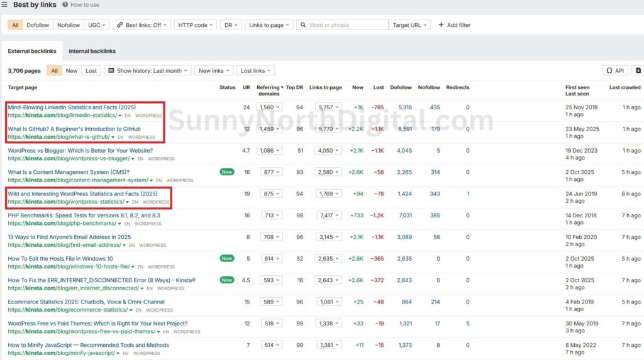The width and height of the screenshot is (644, 360).
Task: Expand links to page 3,145 dropdown
Action: click(x=328, y=237)
